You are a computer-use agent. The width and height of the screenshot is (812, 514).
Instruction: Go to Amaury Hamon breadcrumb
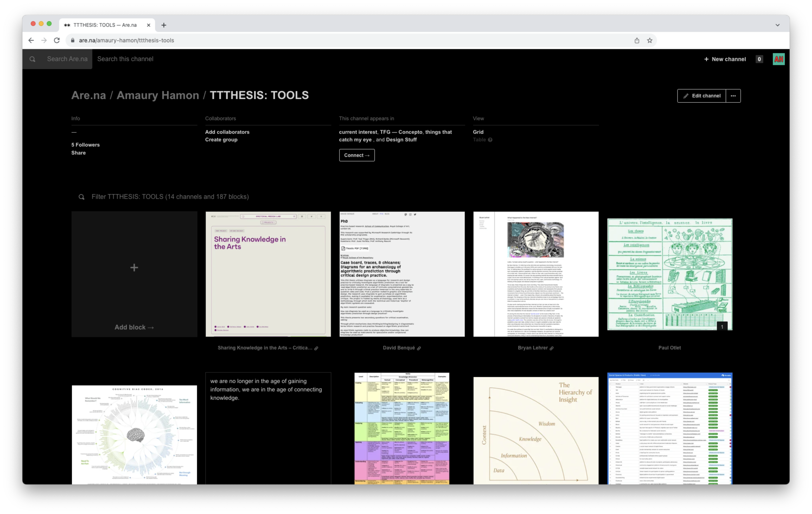[x=157, y=95]
